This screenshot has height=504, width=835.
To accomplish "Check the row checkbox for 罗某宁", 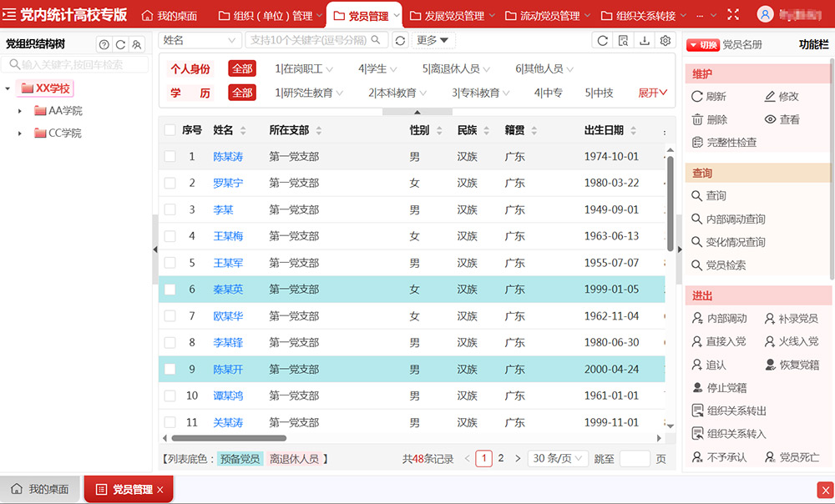I will (170, 183).
